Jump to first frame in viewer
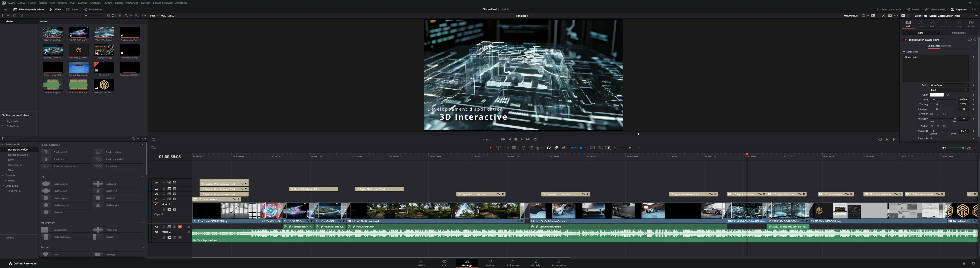The image size is (980, 268). (503, 139)
